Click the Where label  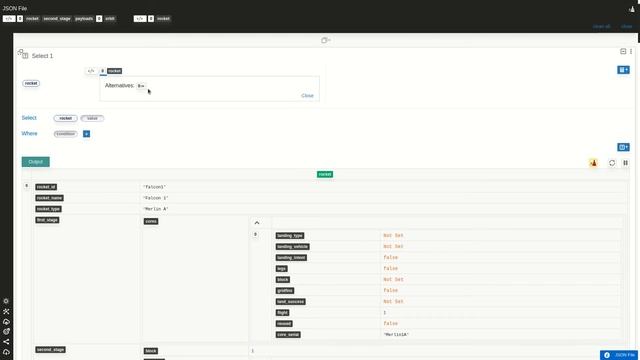(29, 133)
